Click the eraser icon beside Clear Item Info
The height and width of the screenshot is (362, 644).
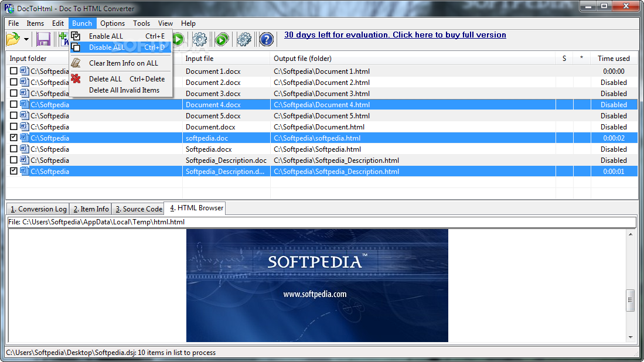(x=76, y=63)
